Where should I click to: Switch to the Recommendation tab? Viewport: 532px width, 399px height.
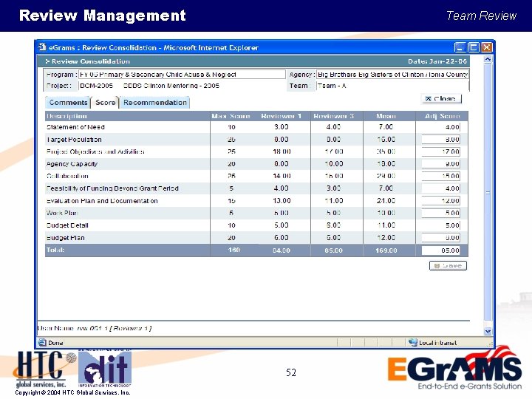pos(154,103)
